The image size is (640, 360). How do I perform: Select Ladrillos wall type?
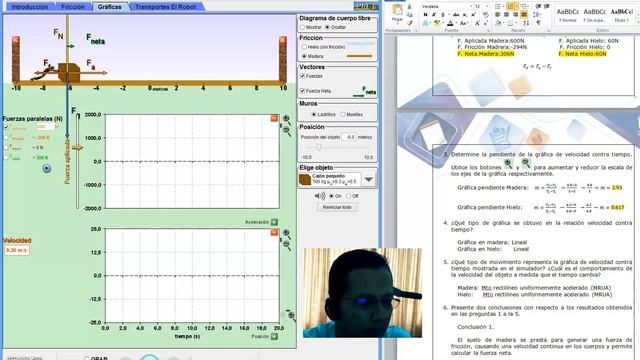314,115
